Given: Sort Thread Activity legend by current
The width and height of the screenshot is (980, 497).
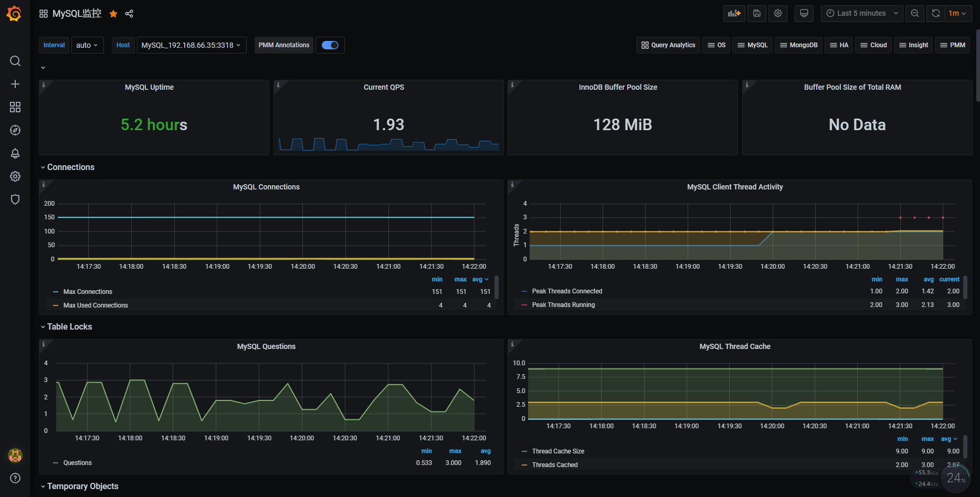Looking at the screenshot, I should tap(949, 279).
